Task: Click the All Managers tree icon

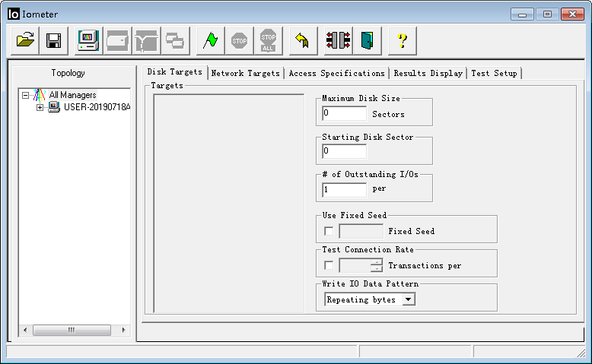Action: pyautogui.click(x=40, y=95)
